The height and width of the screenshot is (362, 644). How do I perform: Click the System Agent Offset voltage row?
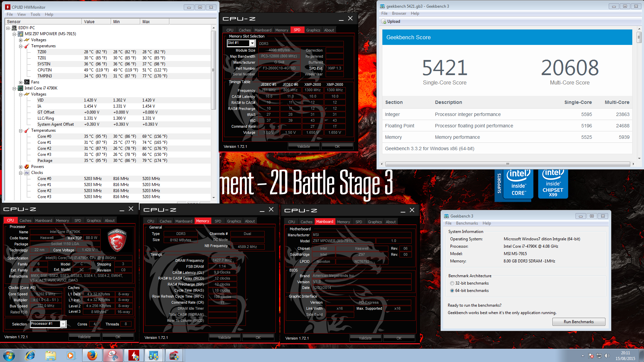[107, 124]
